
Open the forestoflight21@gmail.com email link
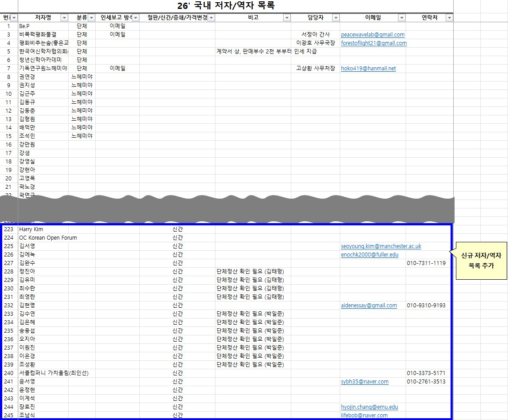click(374, 43)
